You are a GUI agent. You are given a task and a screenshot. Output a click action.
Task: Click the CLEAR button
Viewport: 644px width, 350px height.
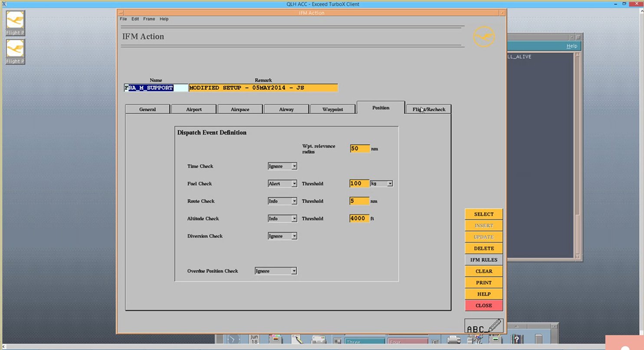[484, 271]
